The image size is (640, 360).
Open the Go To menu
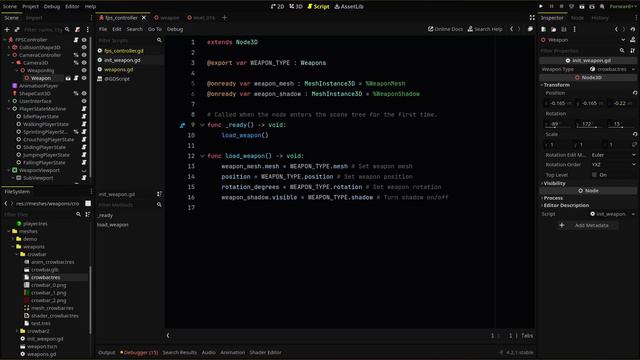pos(154,29)
